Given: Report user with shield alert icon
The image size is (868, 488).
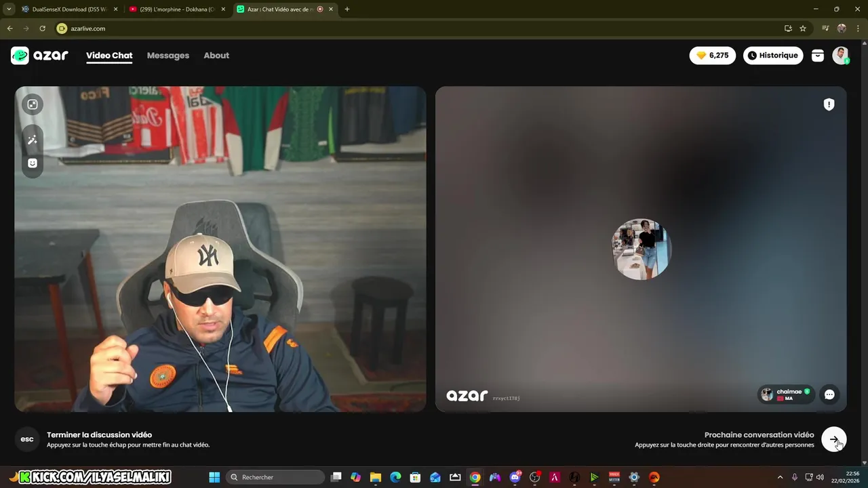Looking at the screenshot, I should tap(829, 104).
